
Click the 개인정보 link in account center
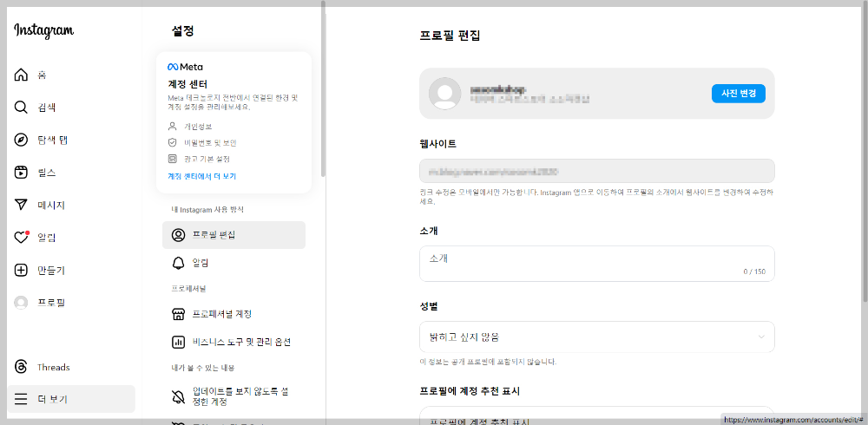[x=198, y=126]
